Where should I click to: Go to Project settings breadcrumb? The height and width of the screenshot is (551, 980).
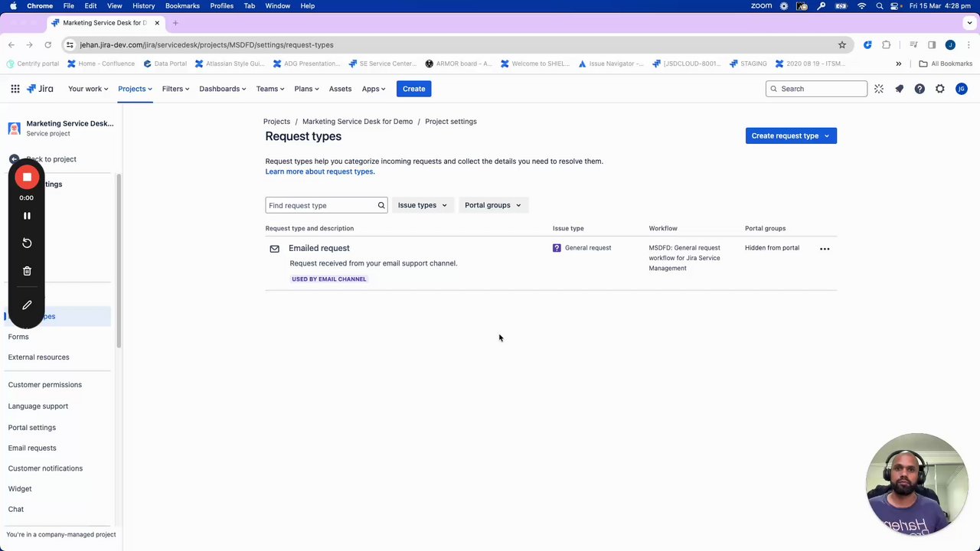[451, 122]
